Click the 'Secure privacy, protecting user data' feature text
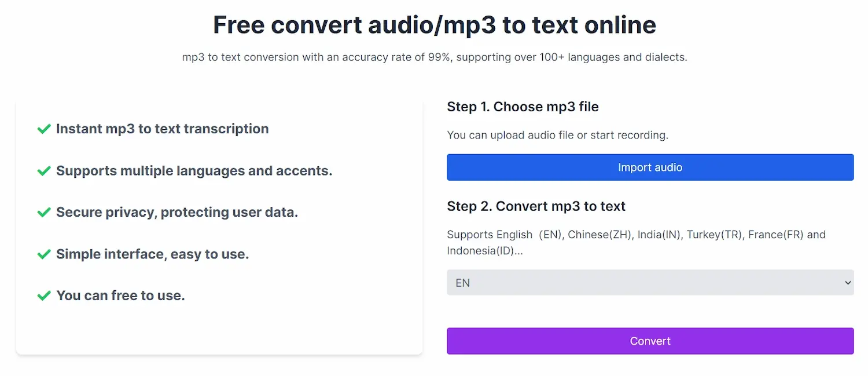Screen dimensions: 868x376 176,212
